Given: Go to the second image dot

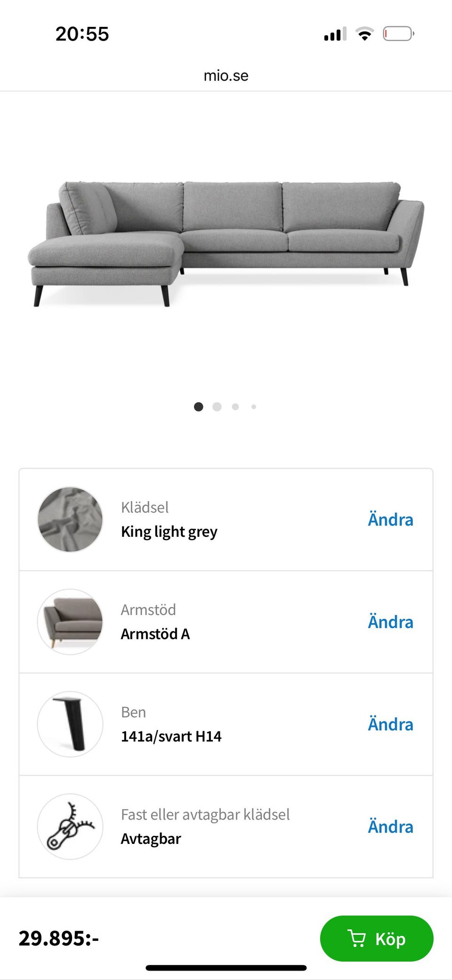Looking at the screenshot, I should pos(217,407).
